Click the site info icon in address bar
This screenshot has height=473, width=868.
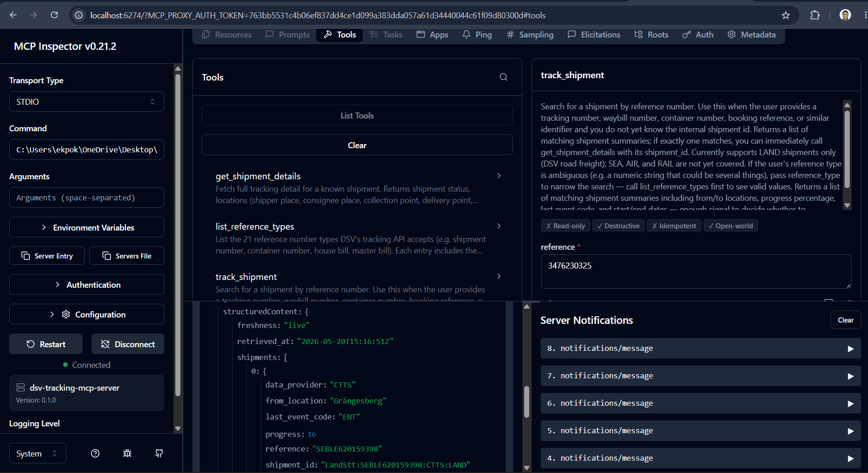click(x=79, y=15)
